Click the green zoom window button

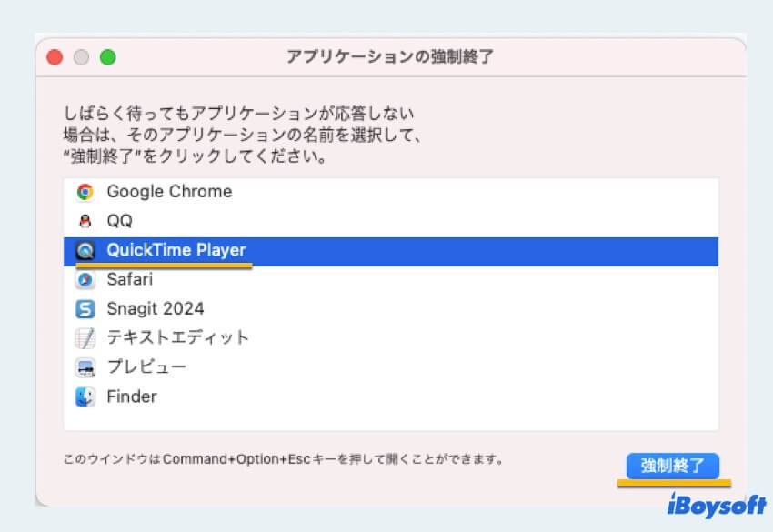pos(107,57)
